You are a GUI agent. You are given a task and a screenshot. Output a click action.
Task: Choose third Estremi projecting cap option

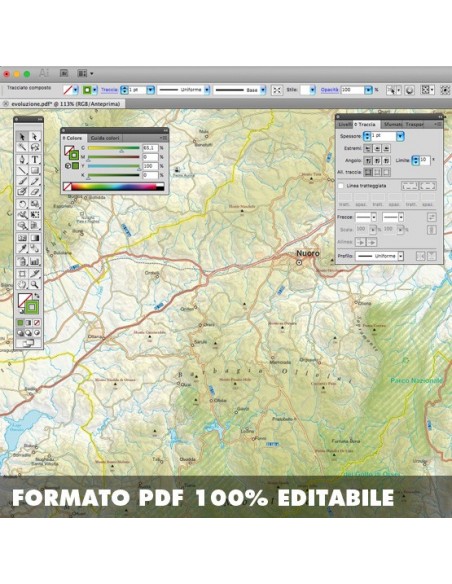pyautogui.click(x=386, y=148)
